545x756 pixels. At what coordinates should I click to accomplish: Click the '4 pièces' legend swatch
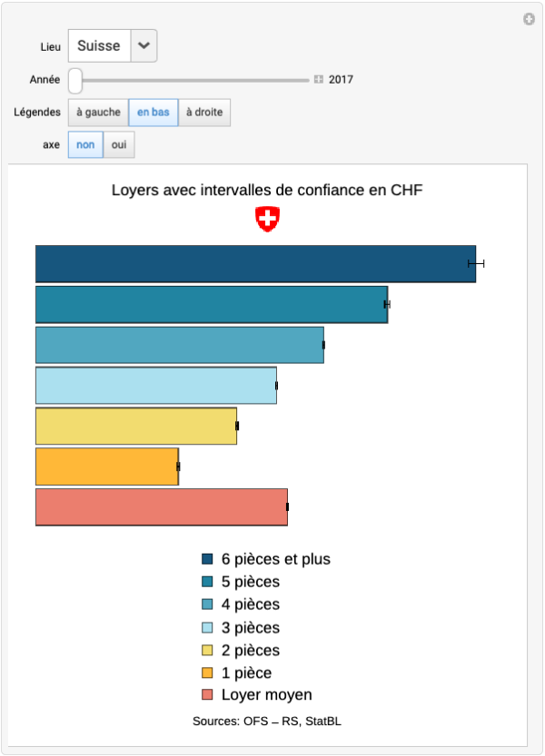click(x=207, y=605)
